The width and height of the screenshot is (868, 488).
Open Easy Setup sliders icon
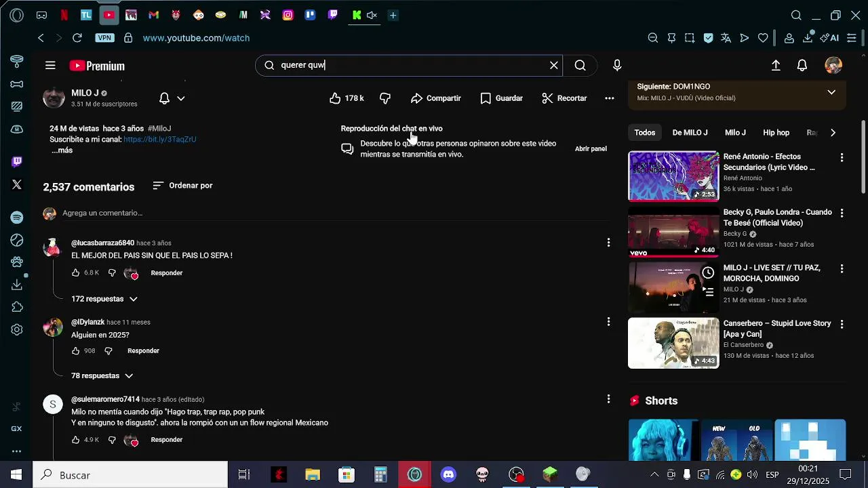click(x=852, y=38)
